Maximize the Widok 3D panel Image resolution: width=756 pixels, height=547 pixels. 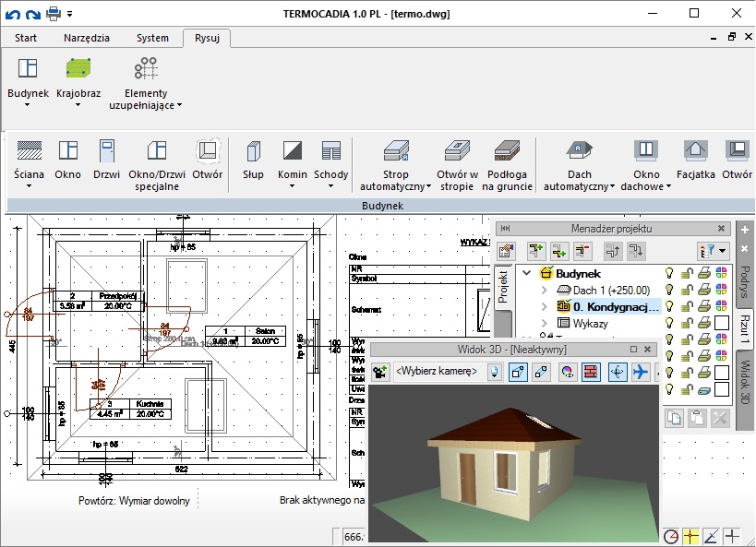(x=633, y=350)
